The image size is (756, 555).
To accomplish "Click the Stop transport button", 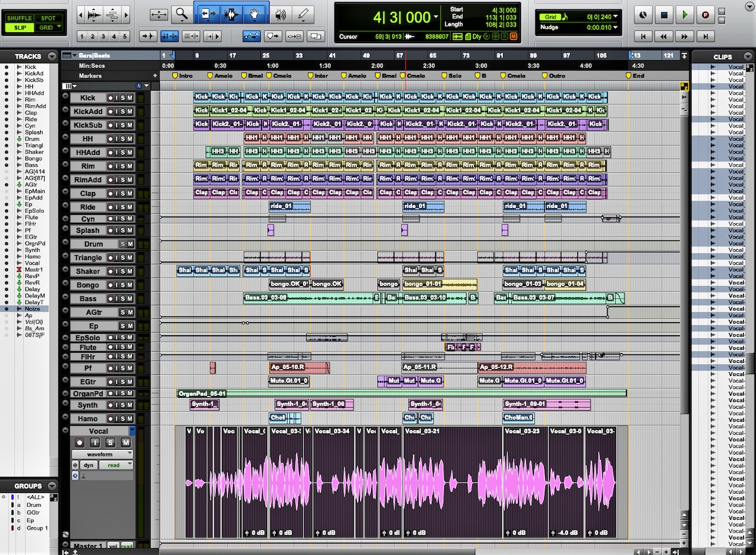I will point(664,15).
